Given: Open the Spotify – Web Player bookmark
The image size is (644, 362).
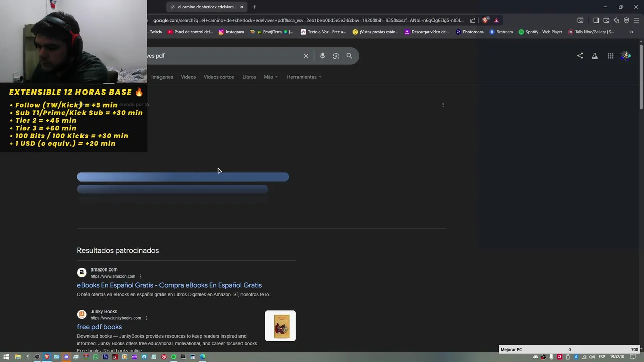Looking at the screenshot, I should click(540, 32).
